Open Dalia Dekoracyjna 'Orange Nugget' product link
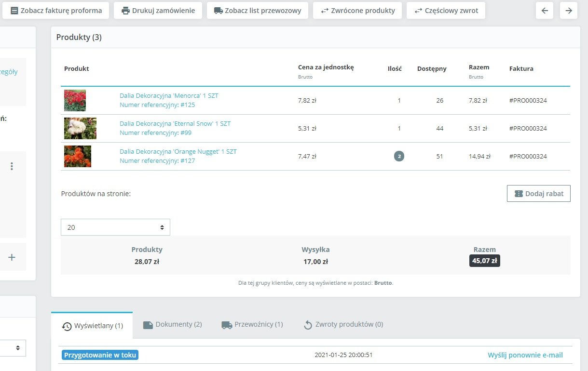Screen dimensions: 588x371 [178, 151]
